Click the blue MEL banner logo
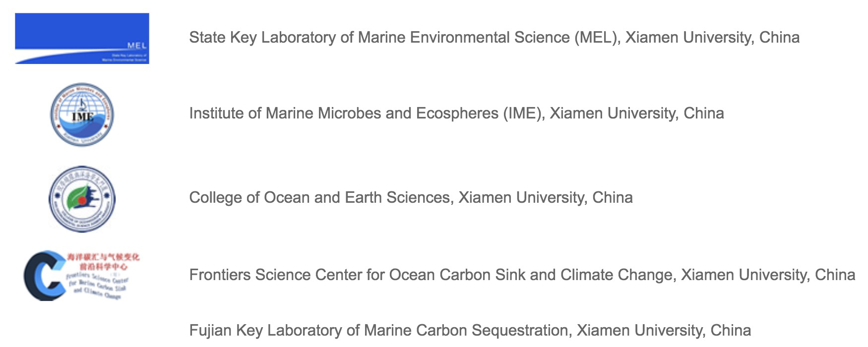The image size is (868, 347). (82, 38)
